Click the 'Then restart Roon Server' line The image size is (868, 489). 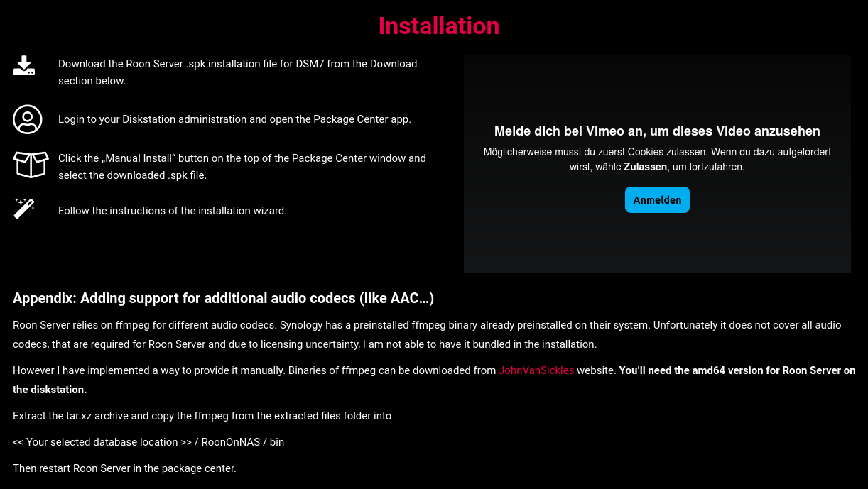coord(124,468)
